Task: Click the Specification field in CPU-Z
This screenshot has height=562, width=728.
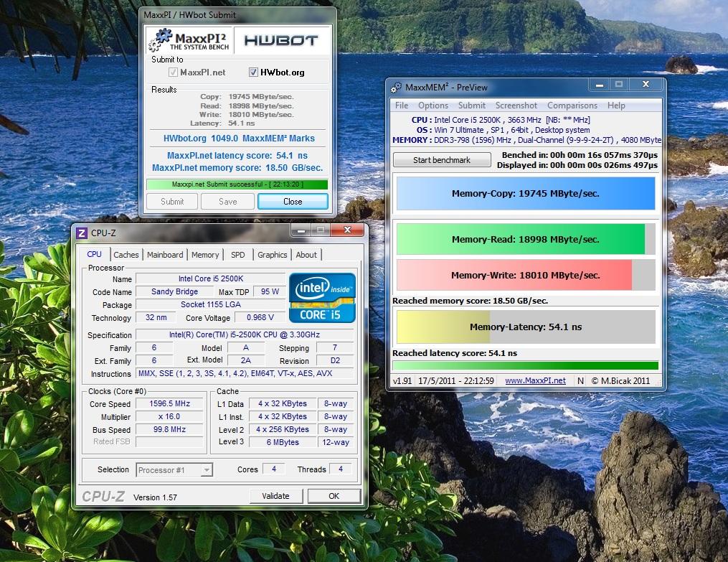Action: (244, 334)
